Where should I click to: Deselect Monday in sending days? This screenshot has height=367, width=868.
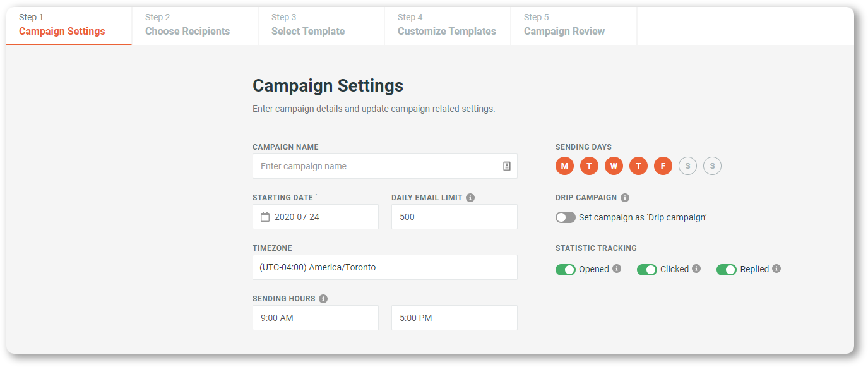[x=564, y=166]
